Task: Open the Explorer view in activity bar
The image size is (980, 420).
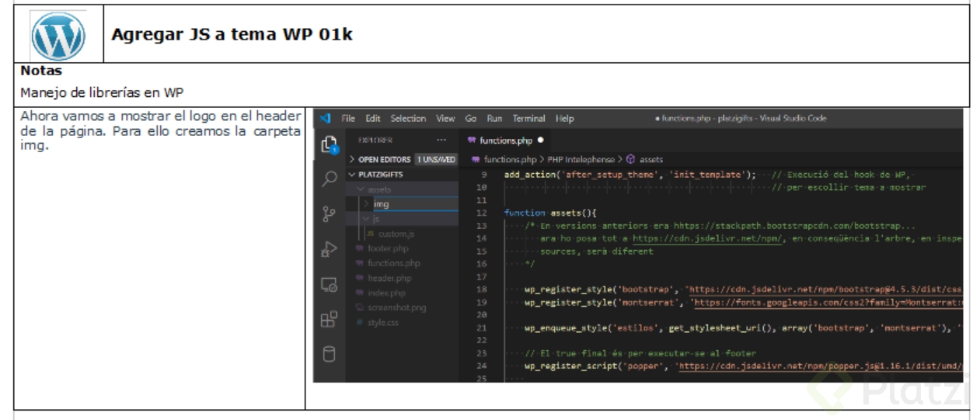Action: tap(329, 144)
